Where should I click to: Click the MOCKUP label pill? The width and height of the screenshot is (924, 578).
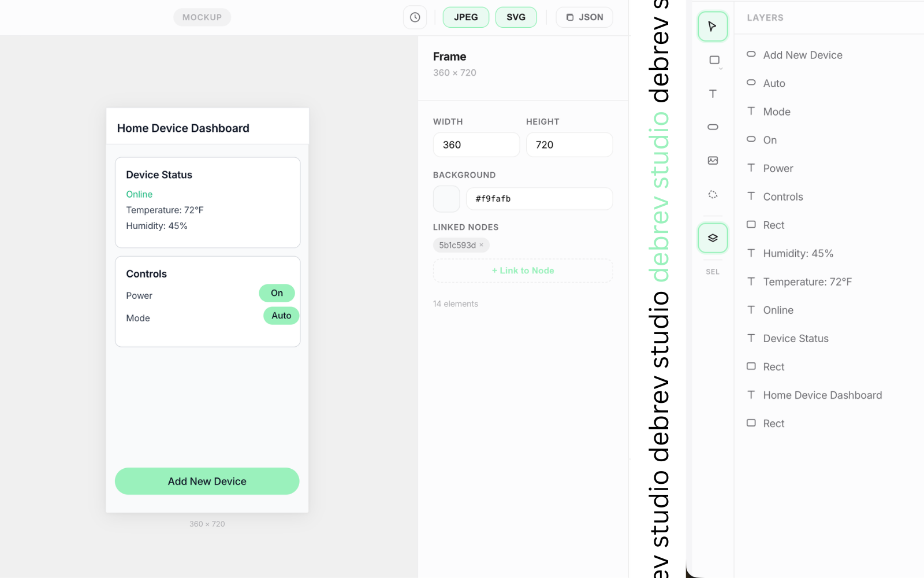click(202, 17)
